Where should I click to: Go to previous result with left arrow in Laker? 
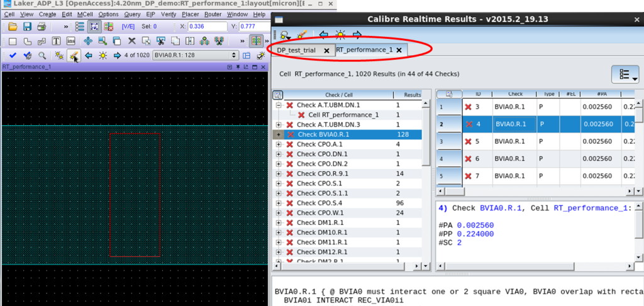pos(88,55)
